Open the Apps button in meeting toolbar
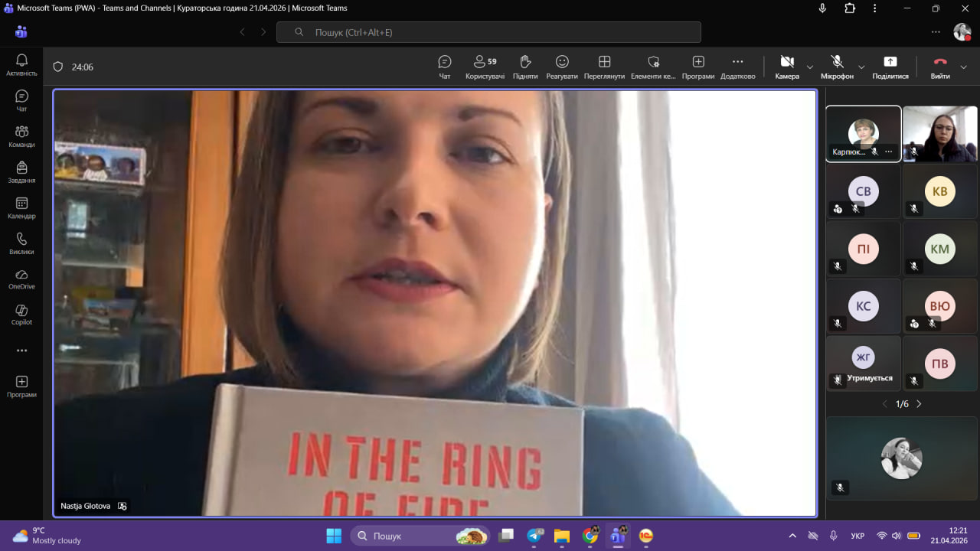Screen dimensions: 980x551 697,67
